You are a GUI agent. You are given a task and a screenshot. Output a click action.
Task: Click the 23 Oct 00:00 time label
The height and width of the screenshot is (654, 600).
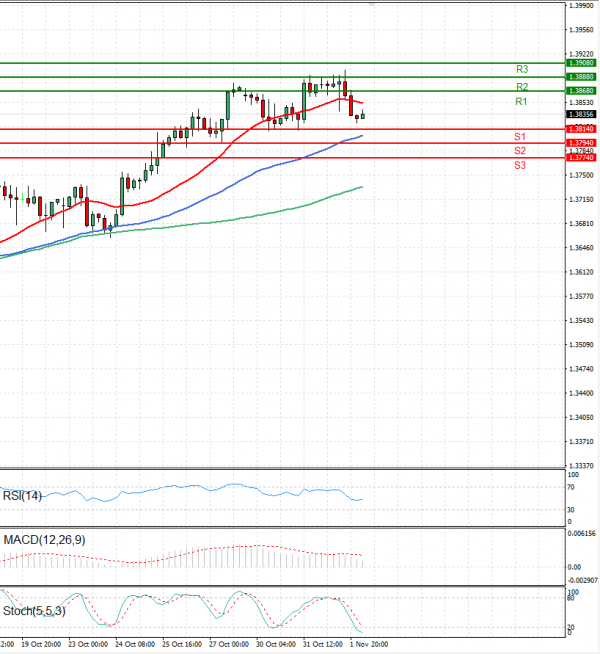[x=88, y=644]
